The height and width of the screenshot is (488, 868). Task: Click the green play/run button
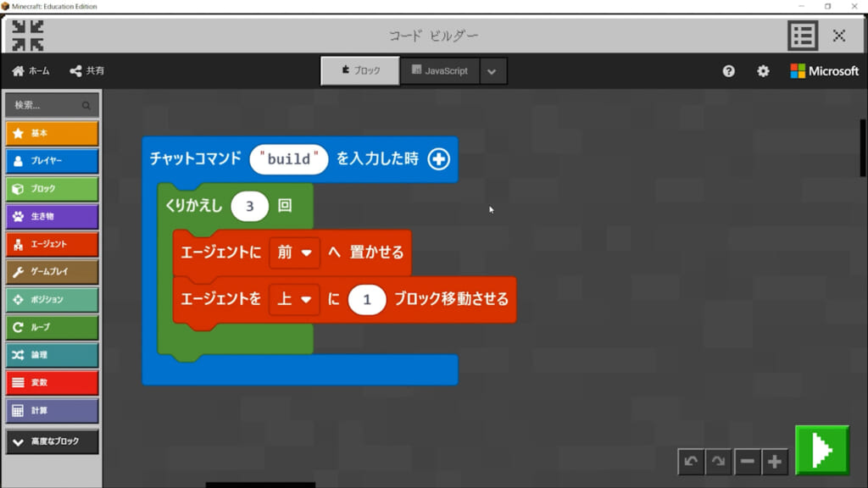coord(821,449)
